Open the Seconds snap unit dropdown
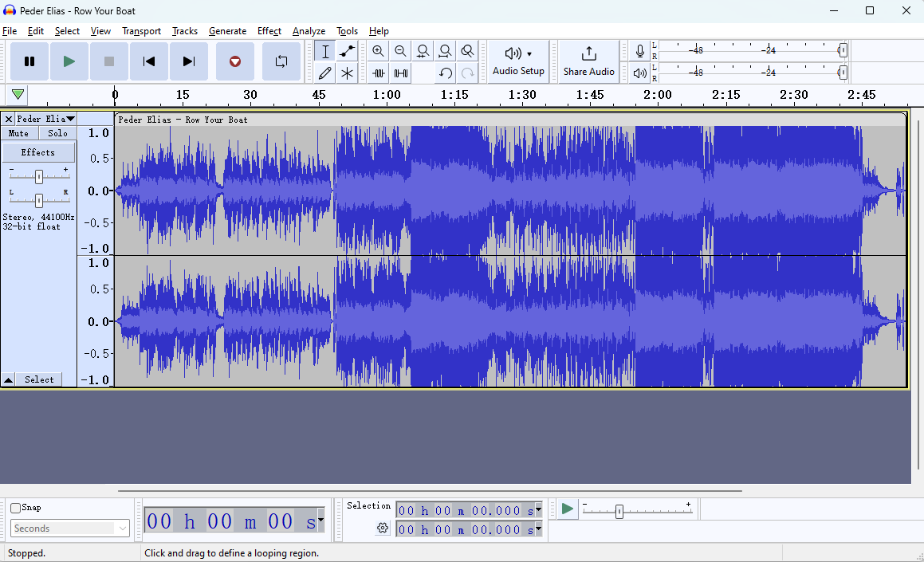This screenshot has height=562, width=924. (69, 529)
